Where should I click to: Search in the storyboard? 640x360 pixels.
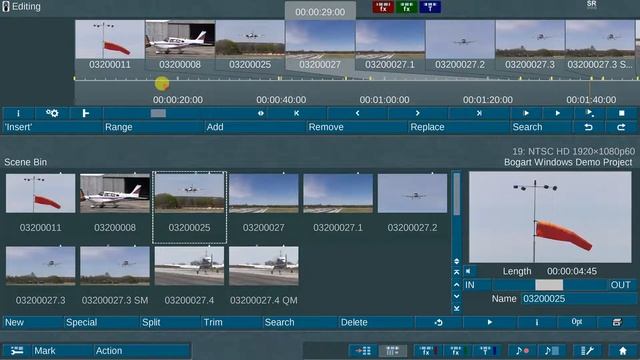(541, 127)
